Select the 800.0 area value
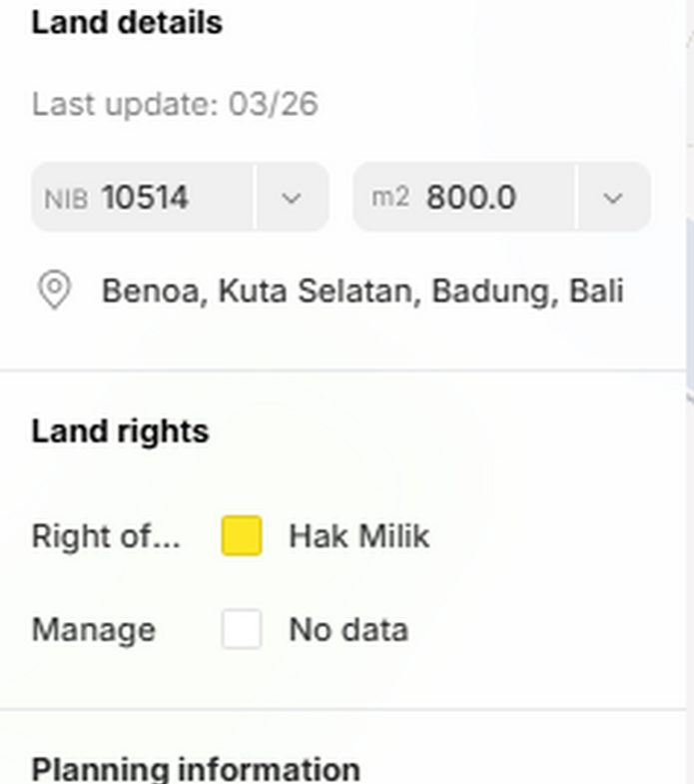 click(470, 198)
